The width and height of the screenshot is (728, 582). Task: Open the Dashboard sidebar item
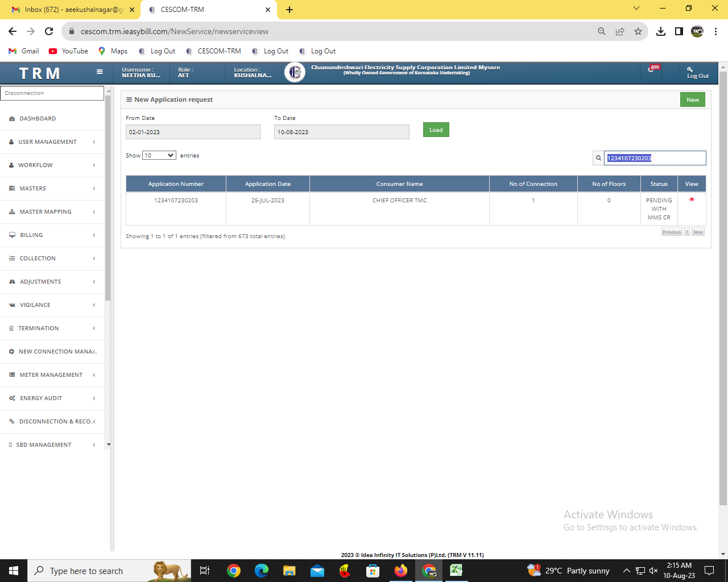[38, 119]
